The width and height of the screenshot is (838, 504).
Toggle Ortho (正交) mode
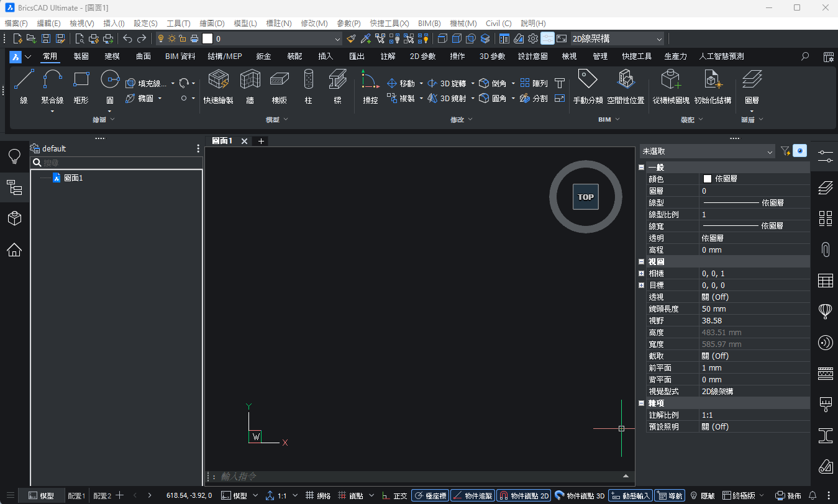pos(395,495)
